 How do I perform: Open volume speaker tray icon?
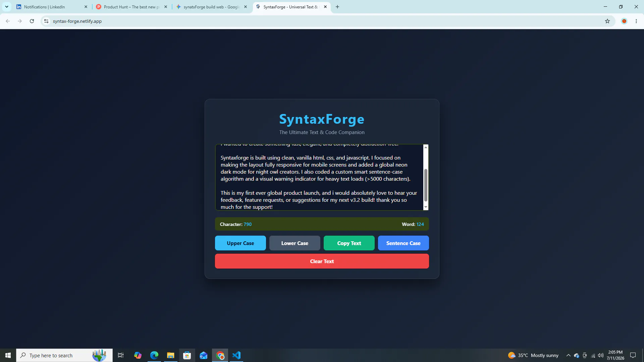[x=601, y=355]
